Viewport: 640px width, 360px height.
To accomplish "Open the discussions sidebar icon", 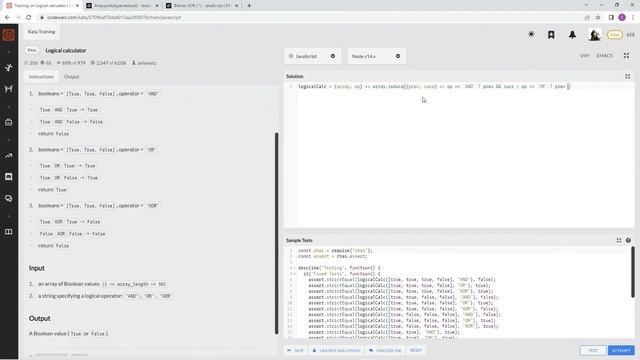I will [9, 198].
